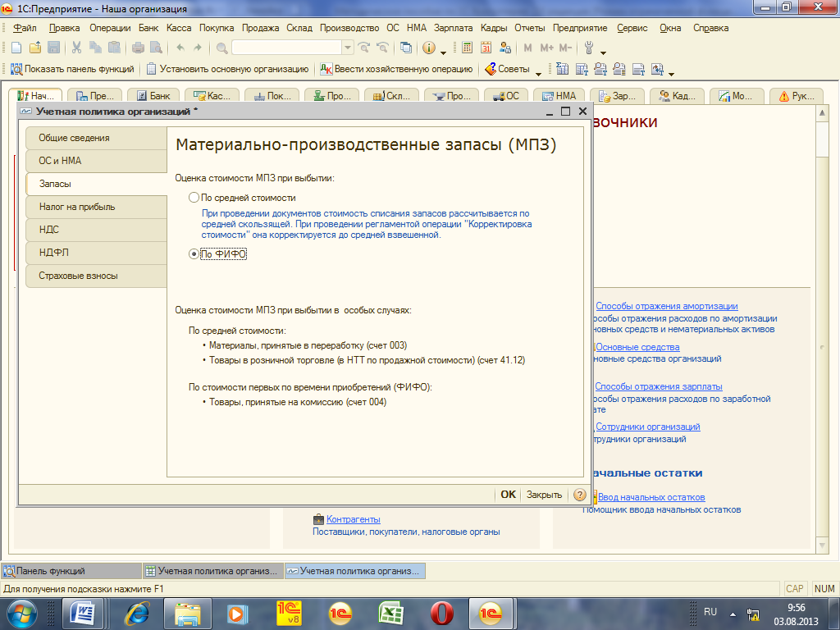Open the Операции menu
Viewport: 840px width, 630px height.
coord(110,28)
